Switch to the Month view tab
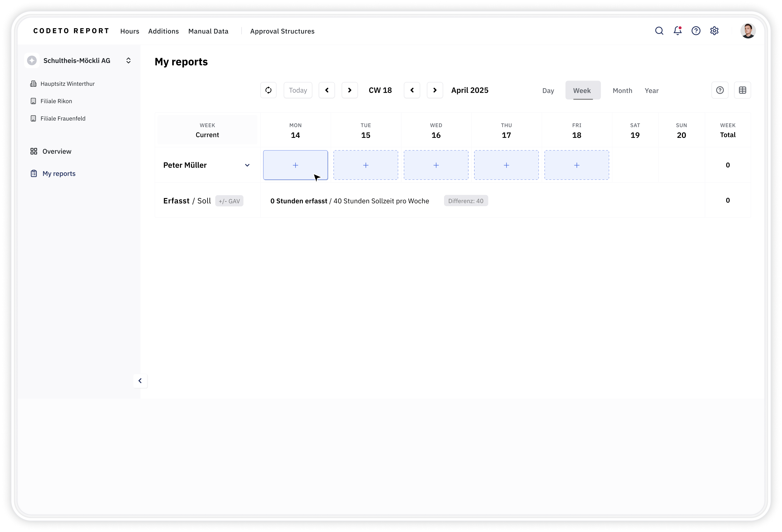Image resolution: width=782 pixels, height=532 pixels. pos(622,91)
